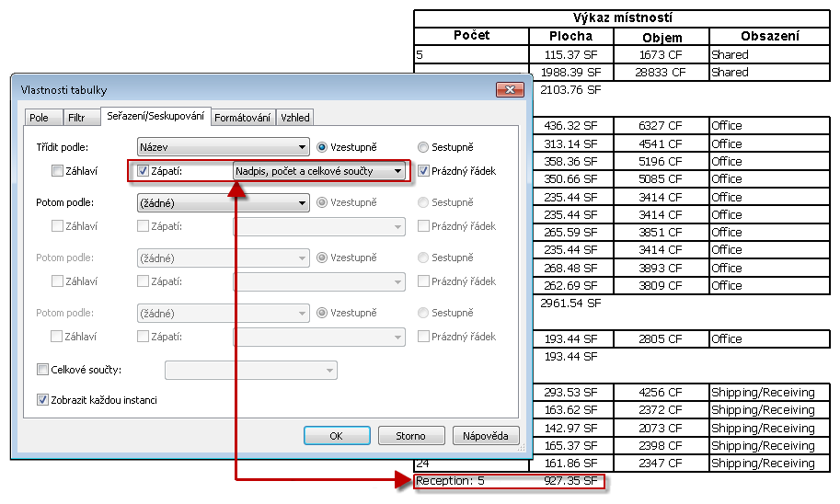Select the 165.37 SF area cell

571,446
